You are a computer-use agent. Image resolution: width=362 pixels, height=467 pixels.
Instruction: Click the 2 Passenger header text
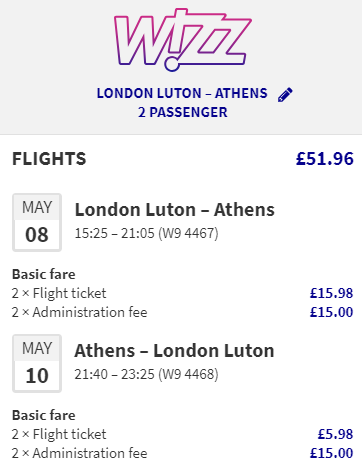pos(183,112)
